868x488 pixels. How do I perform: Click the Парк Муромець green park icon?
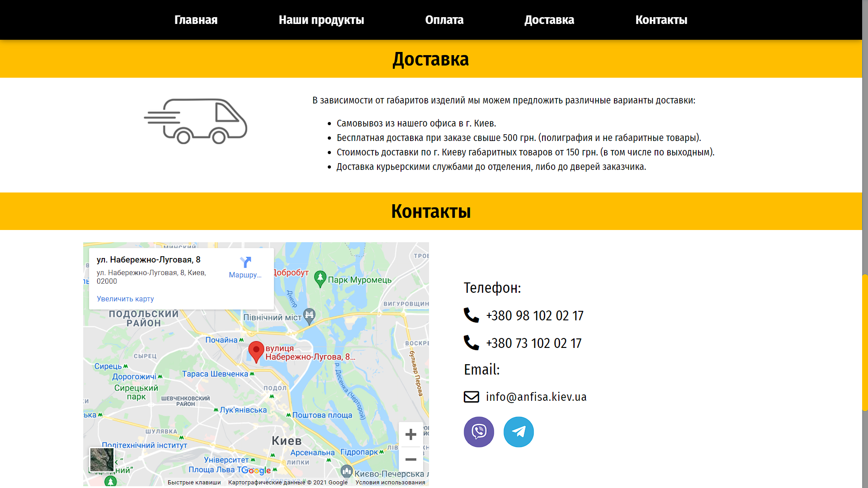(320, 279)
